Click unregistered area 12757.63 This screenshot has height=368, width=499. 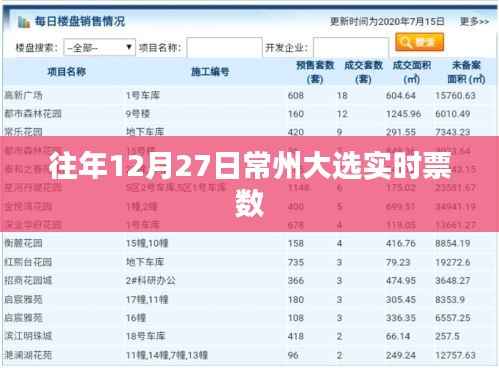click(x=455, y=355)
